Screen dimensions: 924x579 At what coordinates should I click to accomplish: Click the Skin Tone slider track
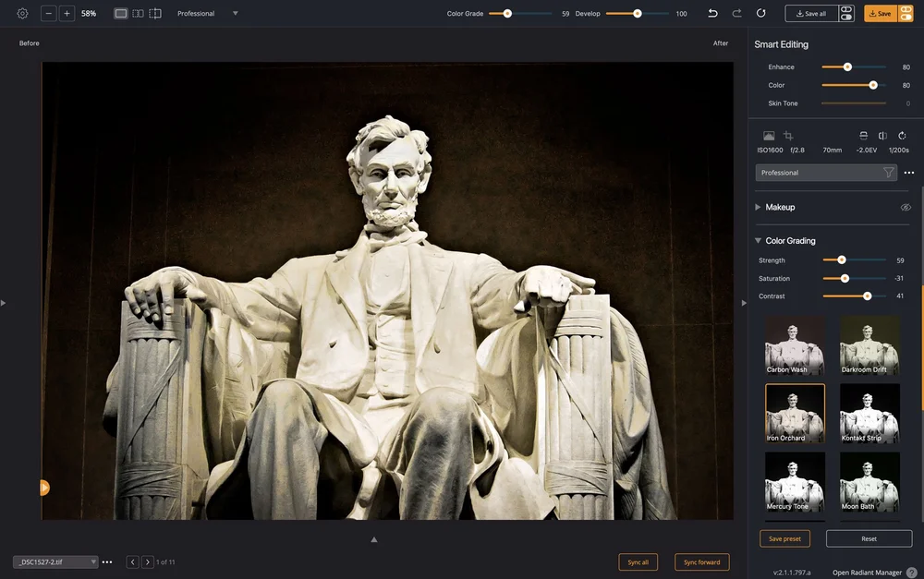pos(854,103)
